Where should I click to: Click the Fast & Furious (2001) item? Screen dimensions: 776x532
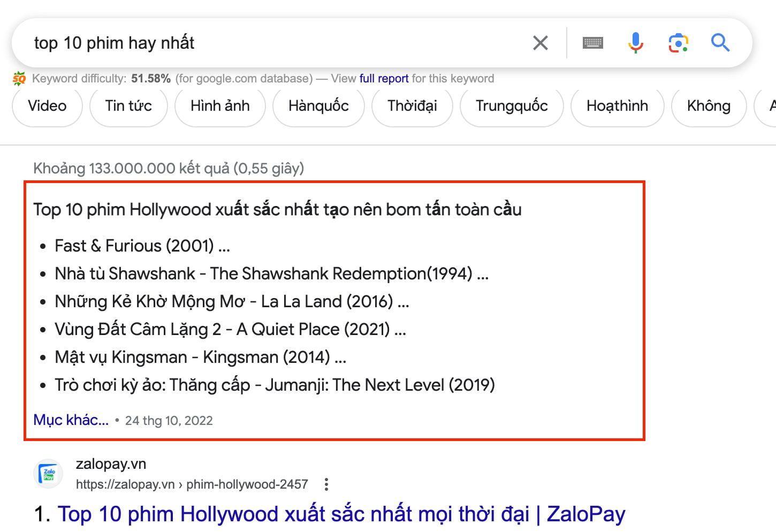(x=142, y=246)
